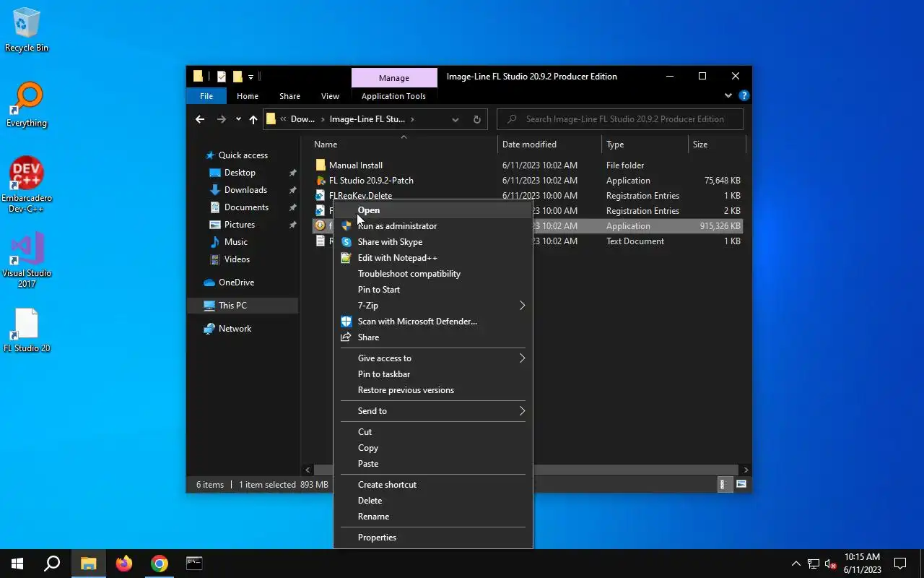Screen dimensions: 924x578
Task: Click the network tray icon
Action: click(814, 564)
